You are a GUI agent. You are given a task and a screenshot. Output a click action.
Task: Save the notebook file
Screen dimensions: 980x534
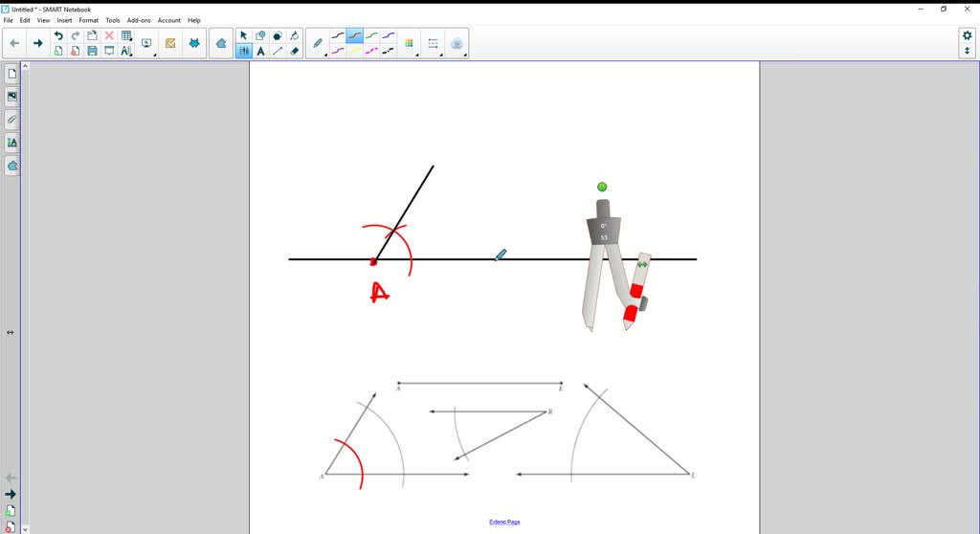[92, 51]
